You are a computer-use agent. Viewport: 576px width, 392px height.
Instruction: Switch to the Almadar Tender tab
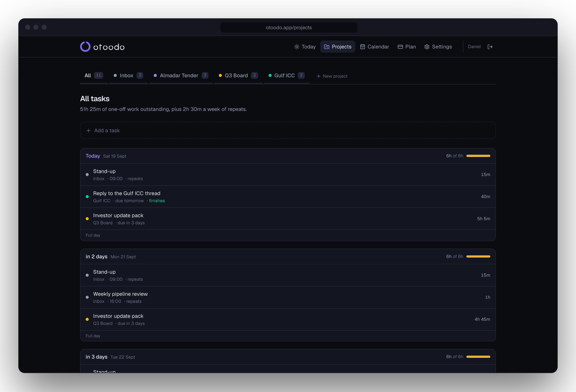181,76
